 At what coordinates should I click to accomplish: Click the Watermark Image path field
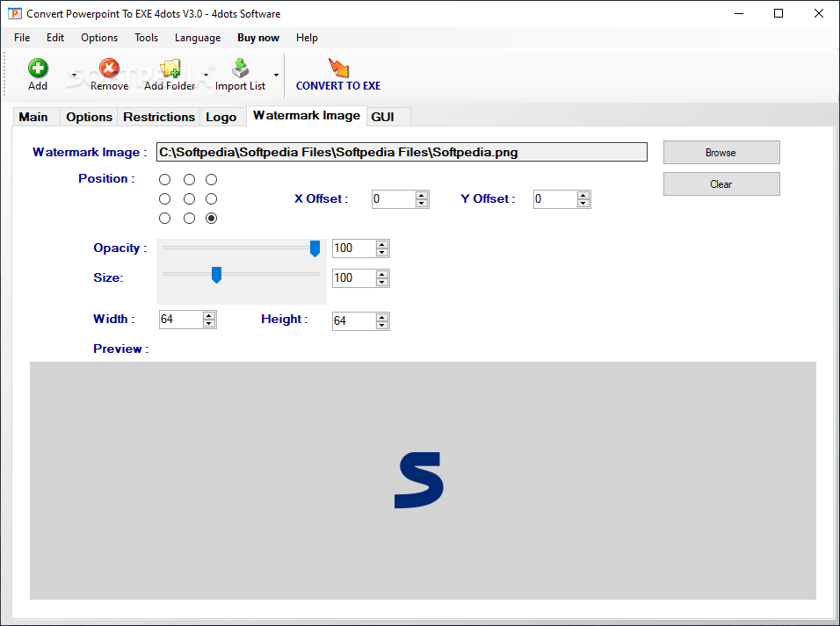pos(402,152)
